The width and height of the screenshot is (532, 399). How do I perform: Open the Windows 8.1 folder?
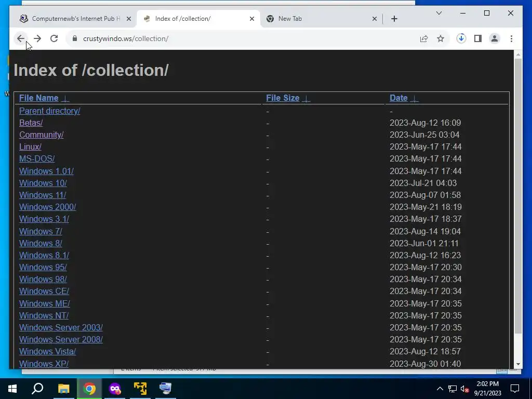[x=44, y=255]
